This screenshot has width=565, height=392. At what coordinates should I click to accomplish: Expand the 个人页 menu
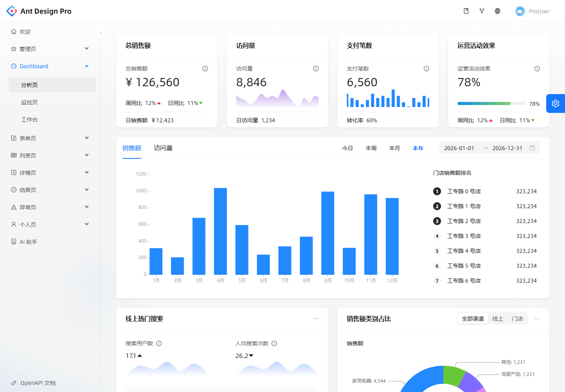tap(52, 224)
